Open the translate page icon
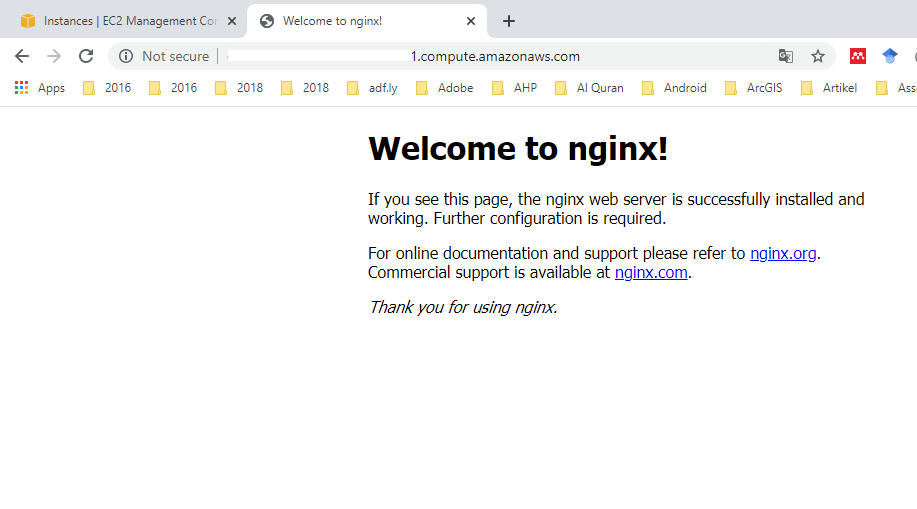The height and width of the screenshot is (509, 917). point(785,56)
